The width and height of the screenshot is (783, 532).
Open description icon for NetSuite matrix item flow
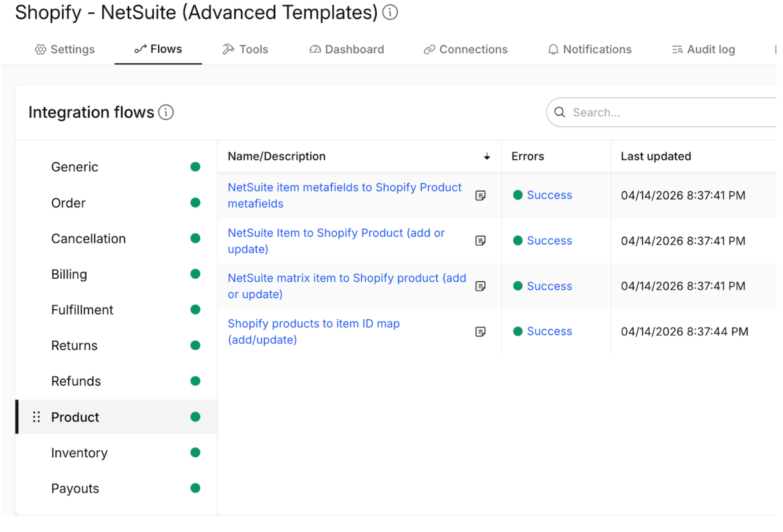point(480,286)
